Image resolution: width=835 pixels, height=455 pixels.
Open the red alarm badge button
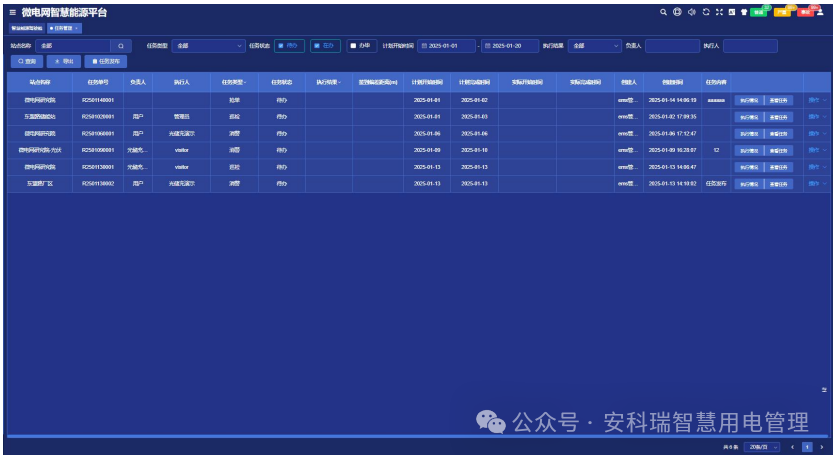805,12
